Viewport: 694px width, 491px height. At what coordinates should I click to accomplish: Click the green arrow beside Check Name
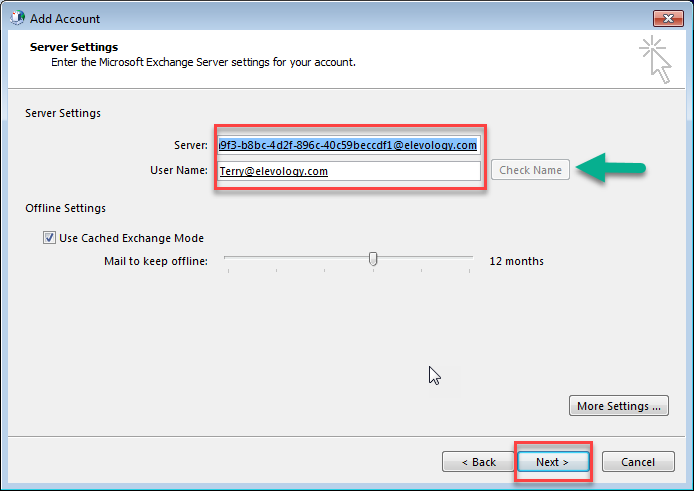[611, 169]
